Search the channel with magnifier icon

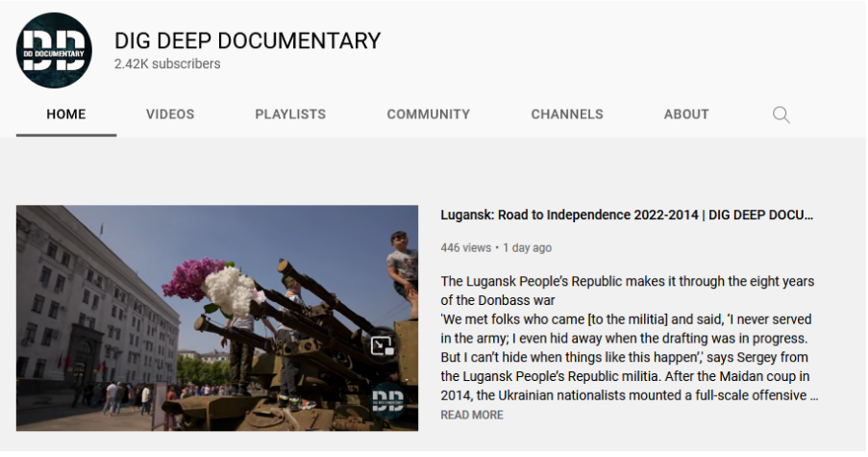(781, 114)
